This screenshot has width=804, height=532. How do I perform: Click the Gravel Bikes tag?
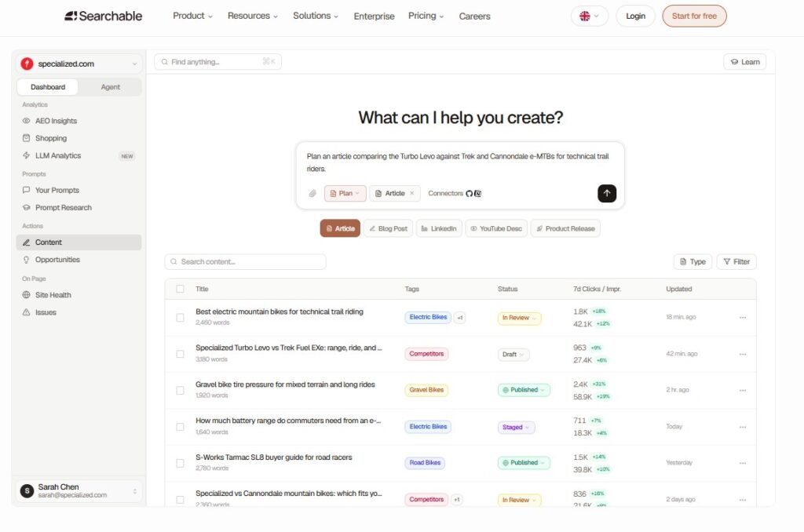point(426,390)
